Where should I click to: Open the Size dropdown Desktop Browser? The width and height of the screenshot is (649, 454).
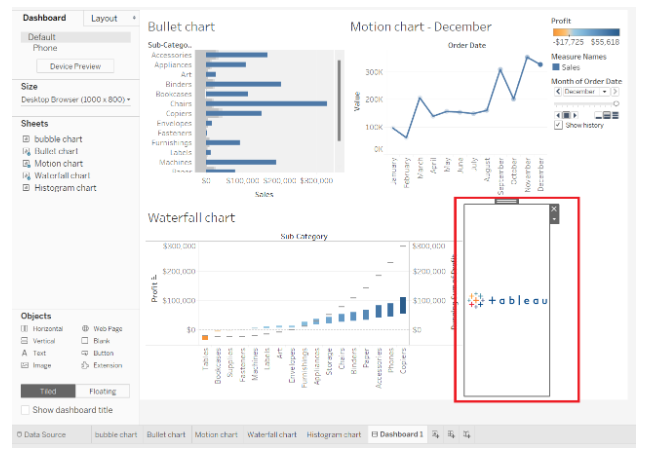coord(75,100)
